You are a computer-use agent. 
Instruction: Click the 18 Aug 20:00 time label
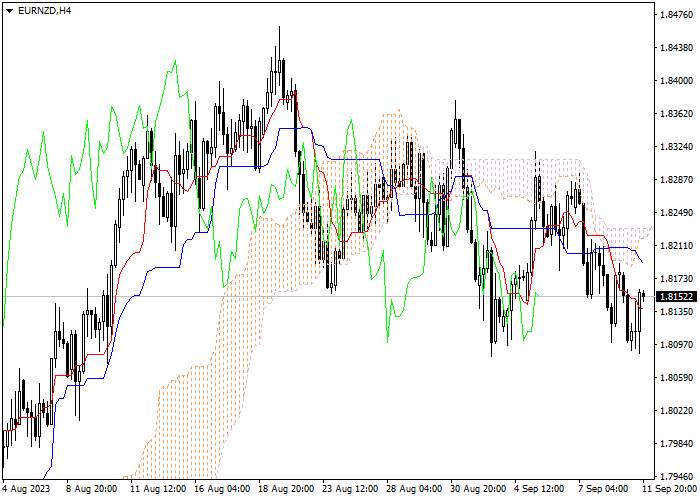[287, 489]
